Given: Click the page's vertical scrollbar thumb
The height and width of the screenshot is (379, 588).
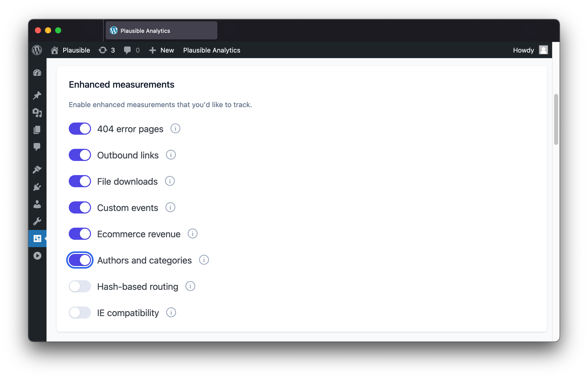Looking at the screenshot, I should (x=556, y=119).
